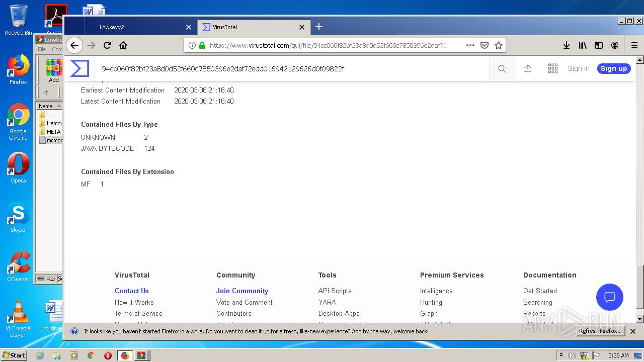Viewport: 644px width, 362px height.
Task: Click the file hash search field
Action: 292,69
